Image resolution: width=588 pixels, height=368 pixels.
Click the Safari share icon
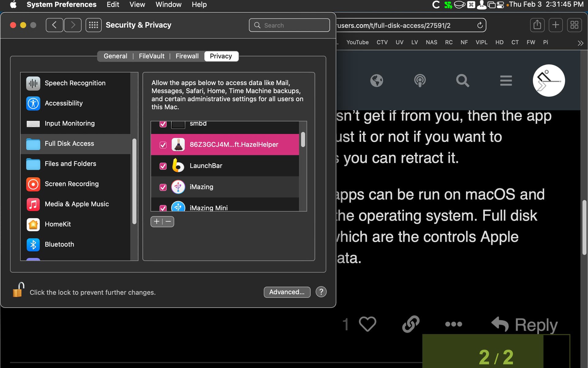point(537,25)
